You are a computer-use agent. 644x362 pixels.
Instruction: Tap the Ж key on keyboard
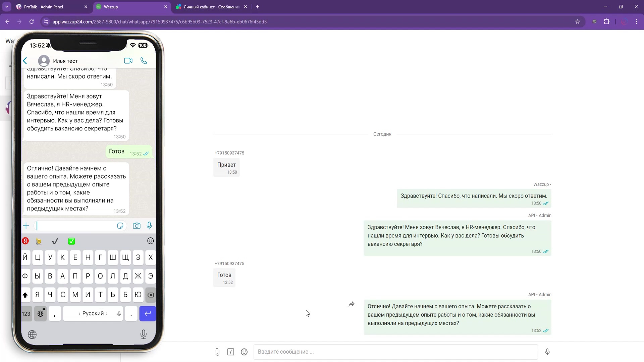tap(138, 276)
